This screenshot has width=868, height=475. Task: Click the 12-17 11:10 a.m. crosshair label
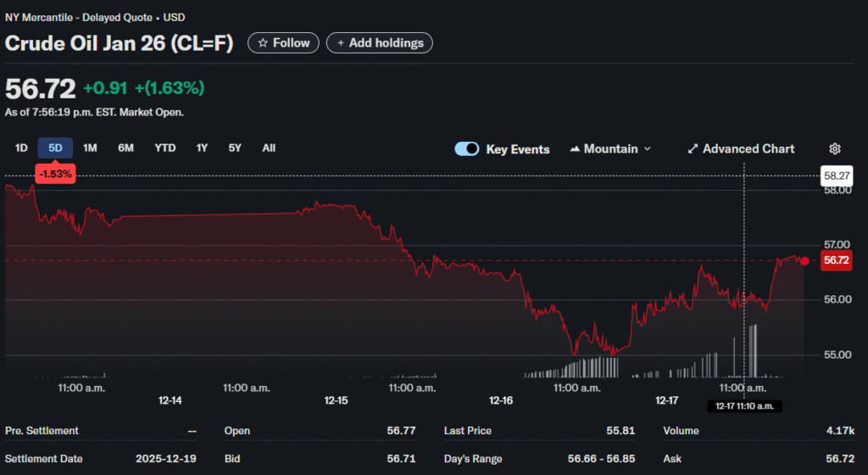tap(744, 406)
